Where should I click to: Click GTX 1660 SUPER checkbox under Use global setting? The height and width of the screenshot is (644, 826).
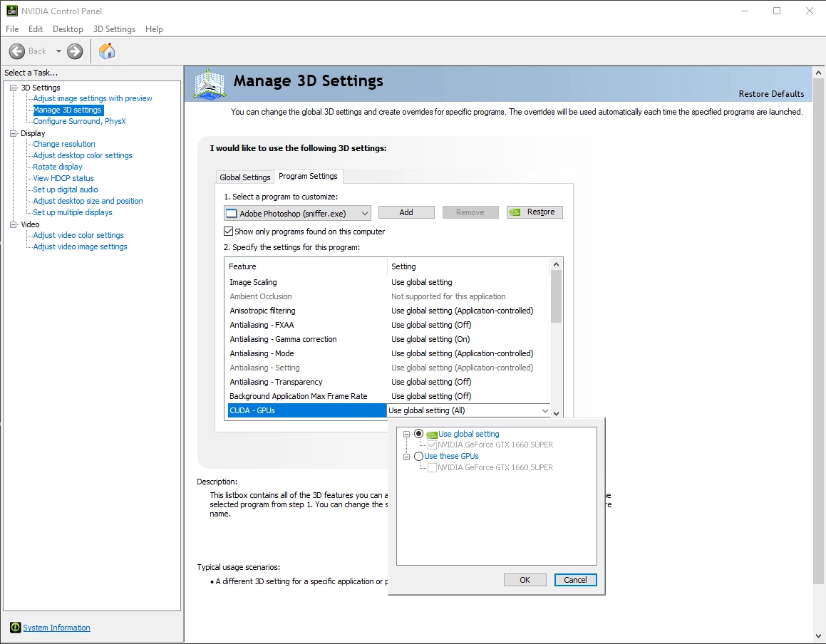[432, 445]
